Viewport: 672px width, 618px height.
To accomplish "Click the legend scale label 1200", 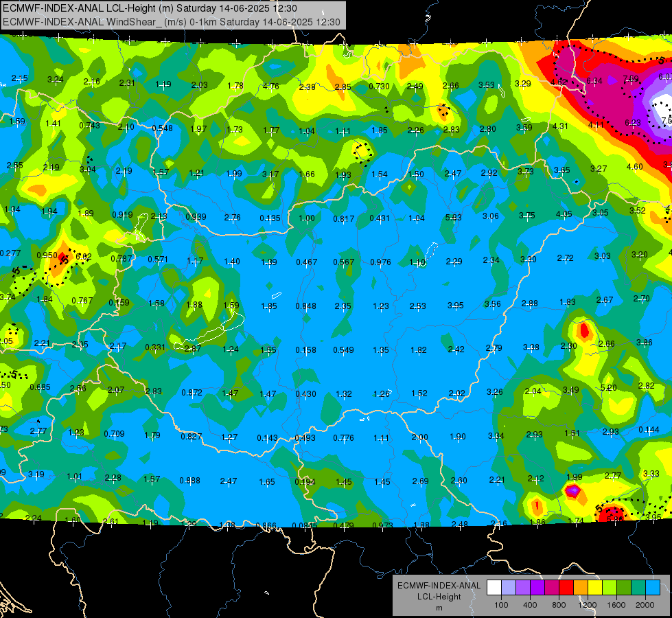I will [x=587, y=605].
